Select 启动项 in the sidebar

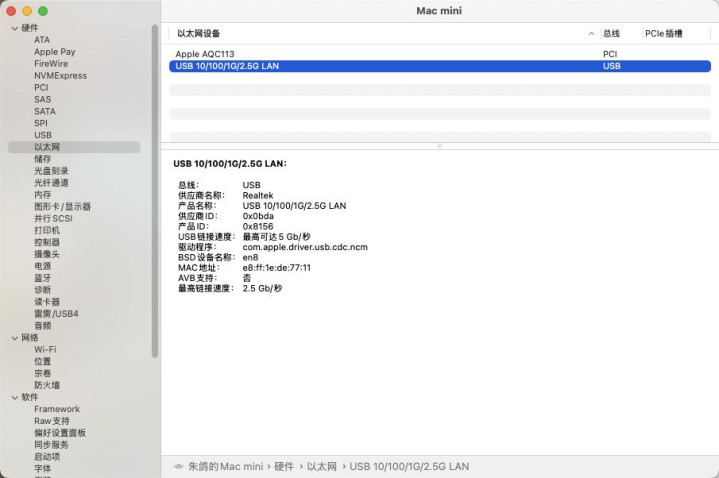[x=47, y=457]
